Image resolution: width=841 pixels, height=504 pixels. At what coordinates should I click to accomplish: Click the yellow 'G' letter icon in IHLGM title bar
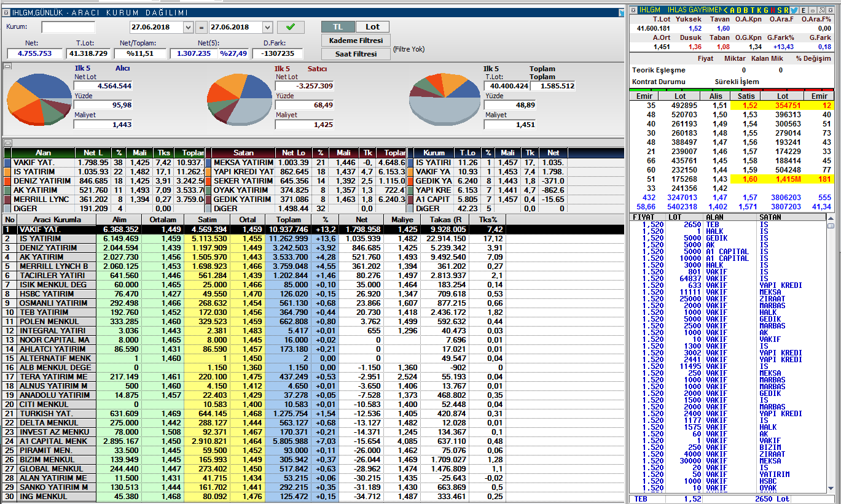[x=766, y=10]
